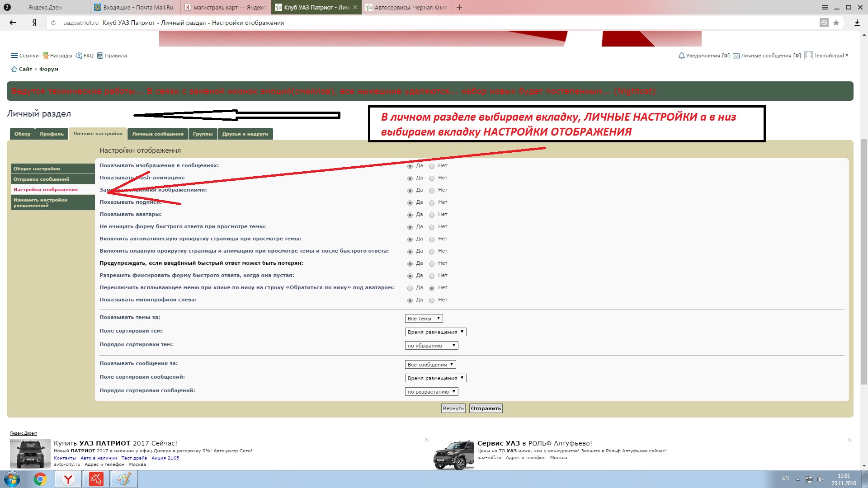
Task: Select Нет for showing avatars
Action: point(432,215)
